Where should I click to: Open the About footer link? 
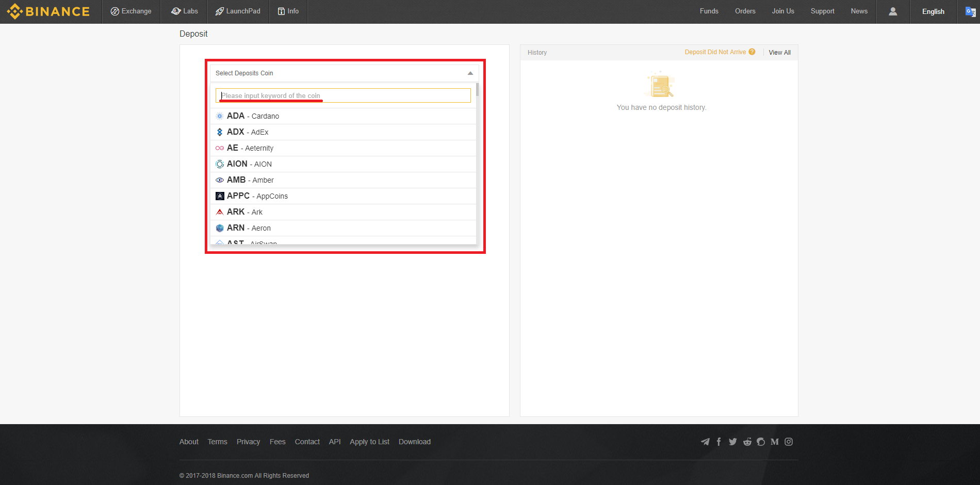(189, 442)
